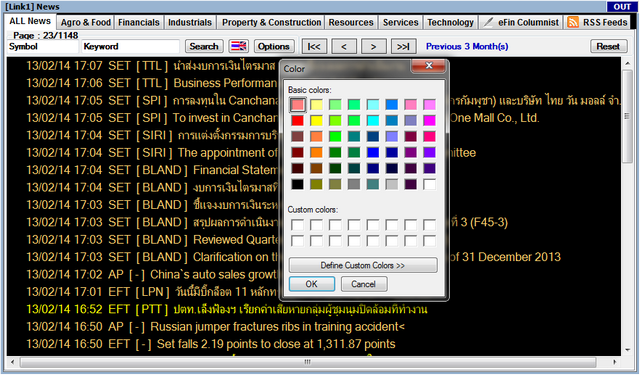Pick the gray swatch in bottom row
This screenshot has width=640, height=375.
[x=354, y=184]
